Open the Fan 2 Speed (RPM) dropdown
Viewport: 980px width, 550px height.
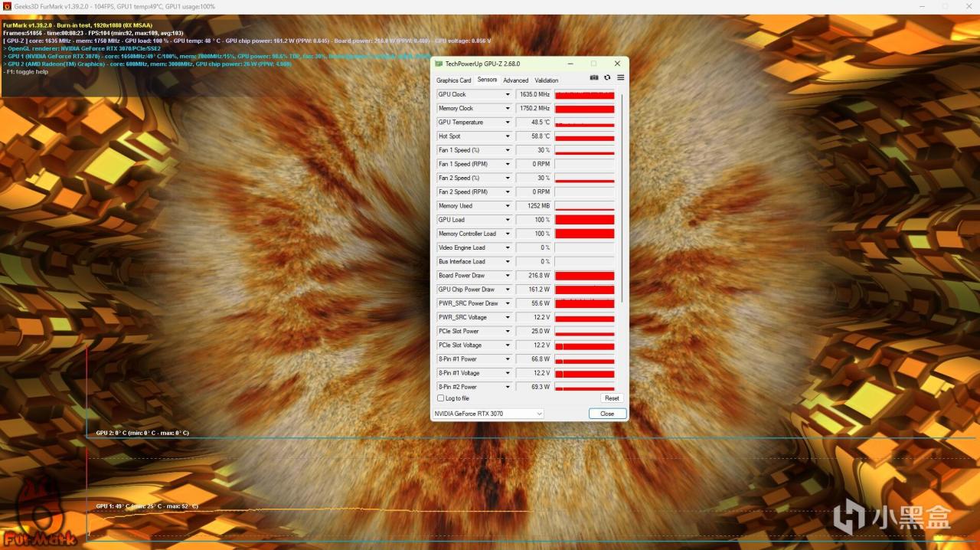tap(507, 192)
